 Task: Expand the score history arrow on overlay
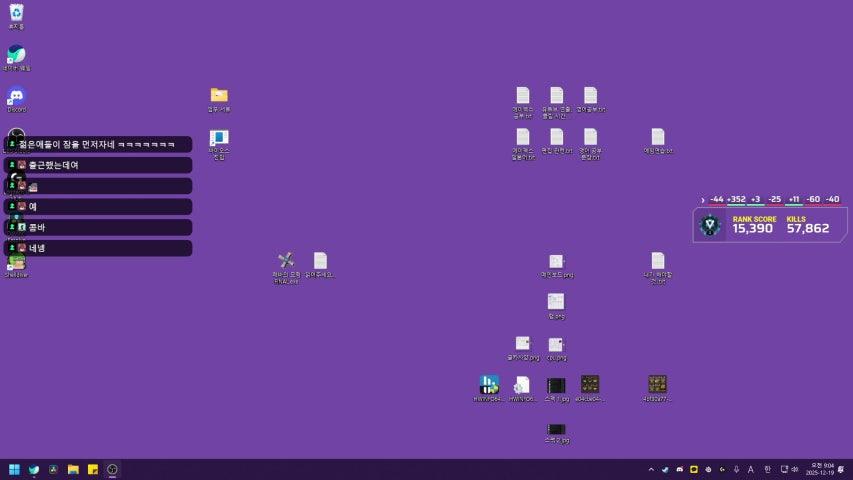tap(703, 199)
